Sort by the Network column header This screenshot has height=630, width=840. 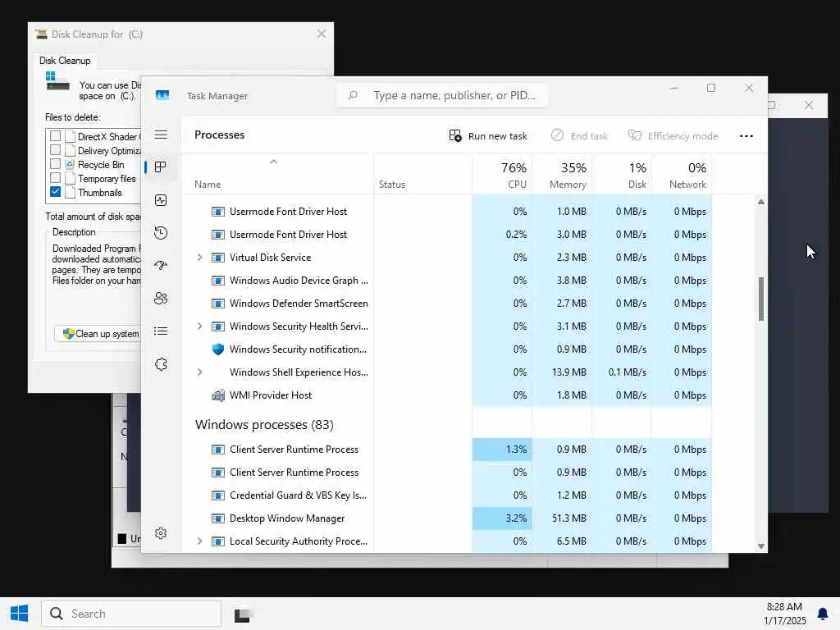(682, 175)
